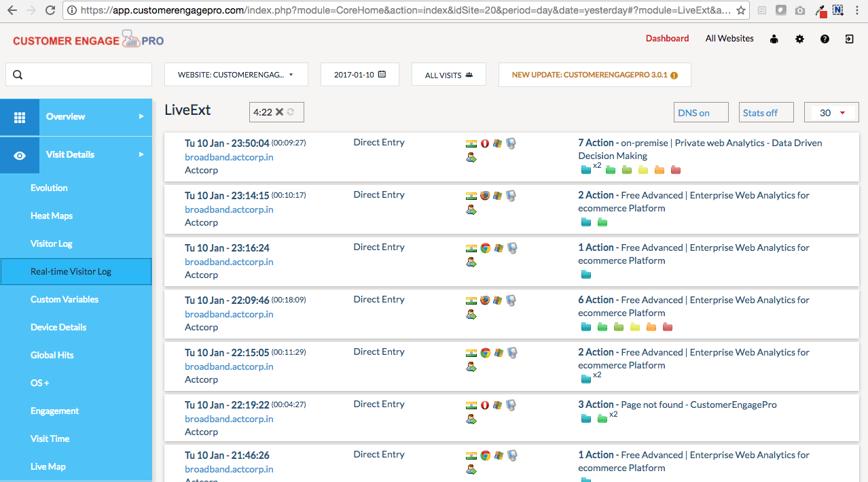The image size is (868, 482).
Task: Click the refresh icon beside the 4:22 timer
Action: [x=291, y=112]
